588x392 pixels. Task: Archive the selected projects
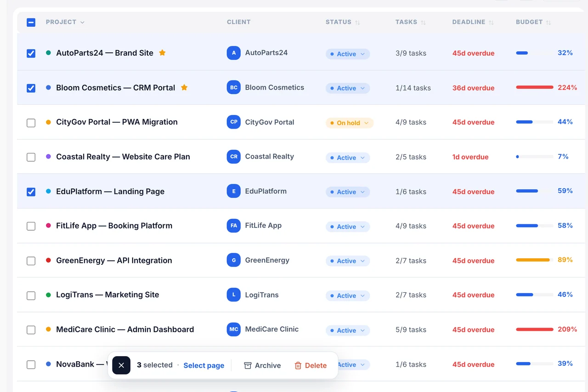[262, 365]
